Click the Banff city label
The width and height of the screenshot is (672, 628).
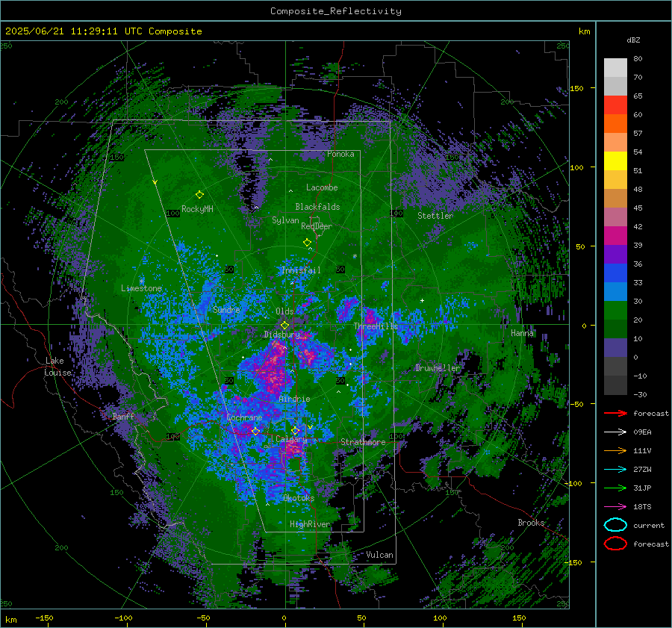(x=123, y=416)
